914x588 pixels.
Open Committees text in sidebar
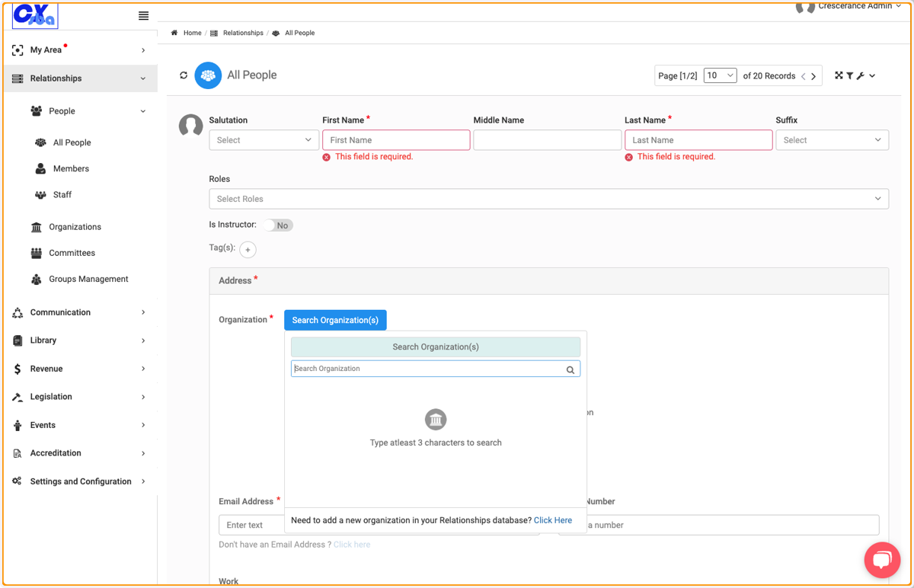[72, 253]
